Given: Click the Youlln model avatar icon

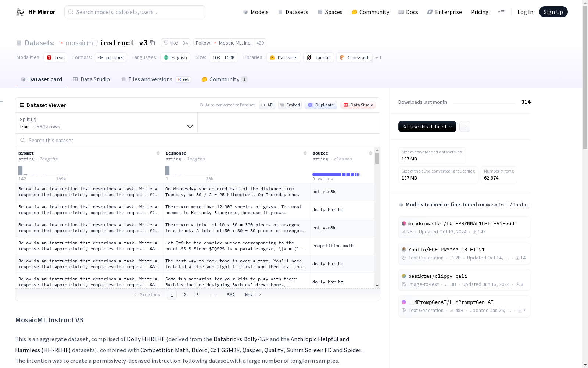Looking at the screenshot, I should [404, 250].
